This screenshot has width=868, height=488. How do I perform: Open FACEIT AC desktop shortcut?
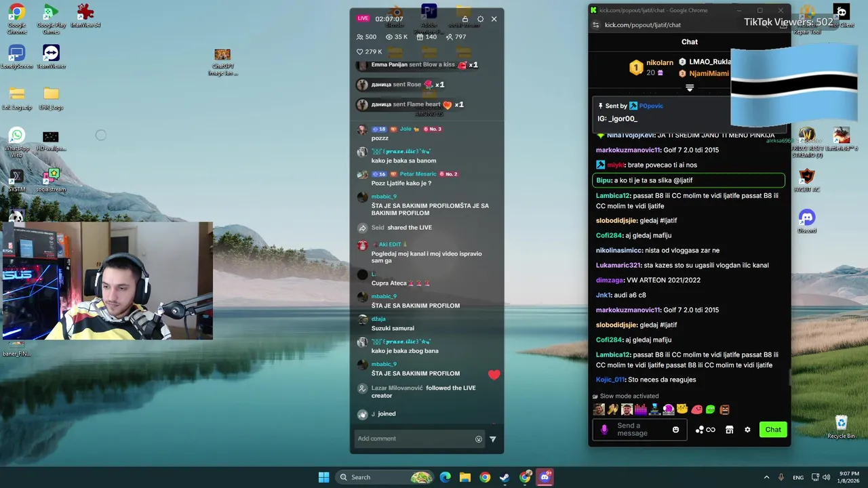point(806,180)
